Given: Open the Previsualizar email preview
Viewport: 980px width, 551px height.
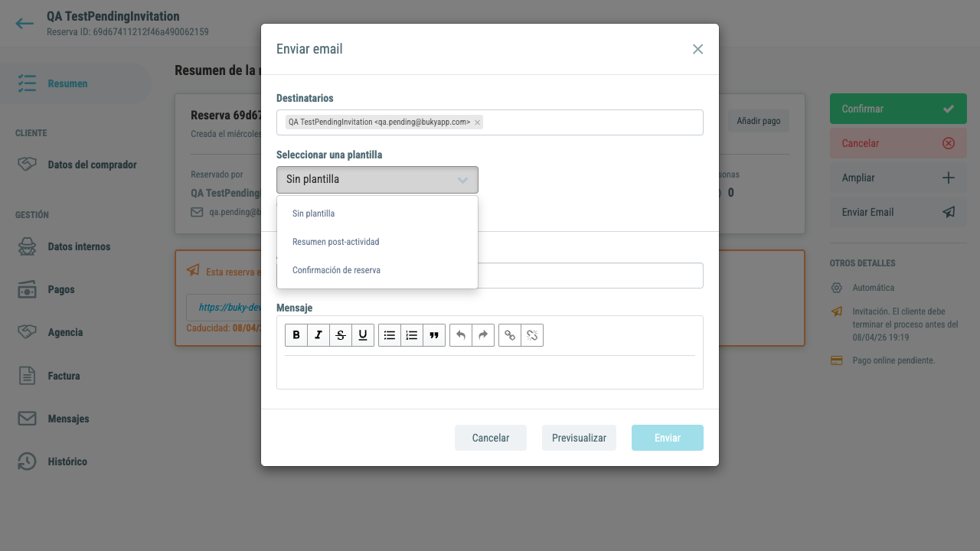Looking at the screenshot, I should 579,438.
